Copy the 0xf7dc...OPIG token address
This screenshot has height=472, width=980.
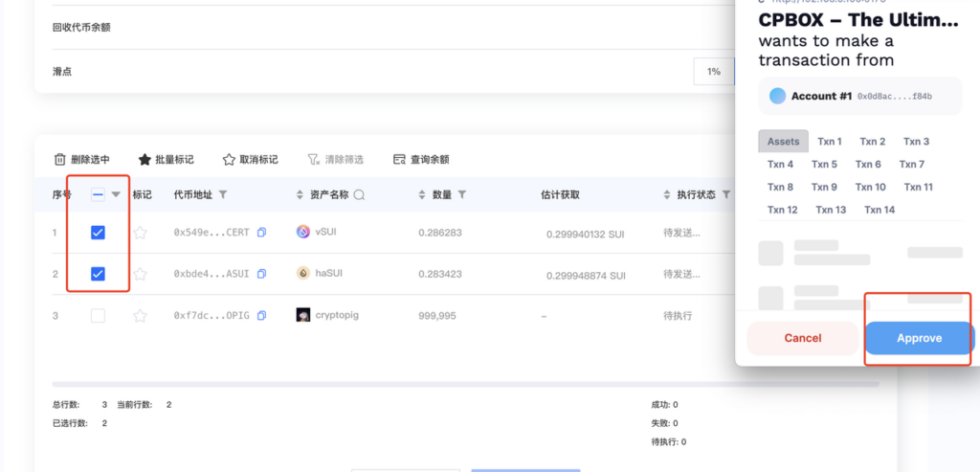[262, 316]
